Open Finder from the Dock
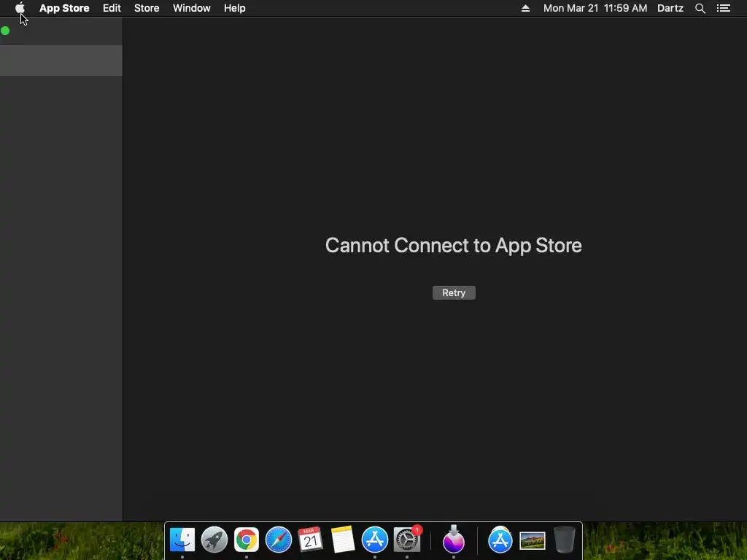Screen dimensions: 747x560 [182, 540]
